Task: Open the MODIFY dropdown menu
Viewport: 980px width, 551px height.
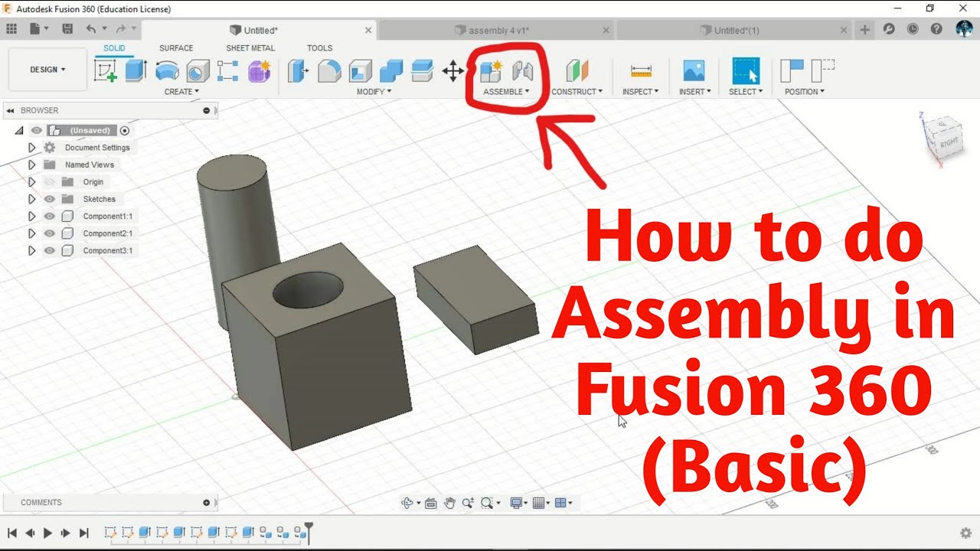Action: (374, 92)
